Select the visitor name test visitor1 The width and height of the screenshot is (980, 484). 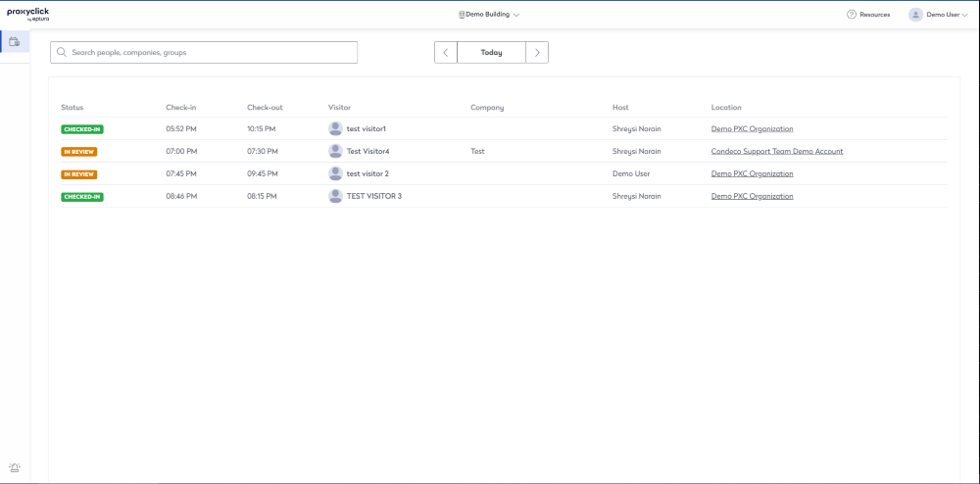367,128
